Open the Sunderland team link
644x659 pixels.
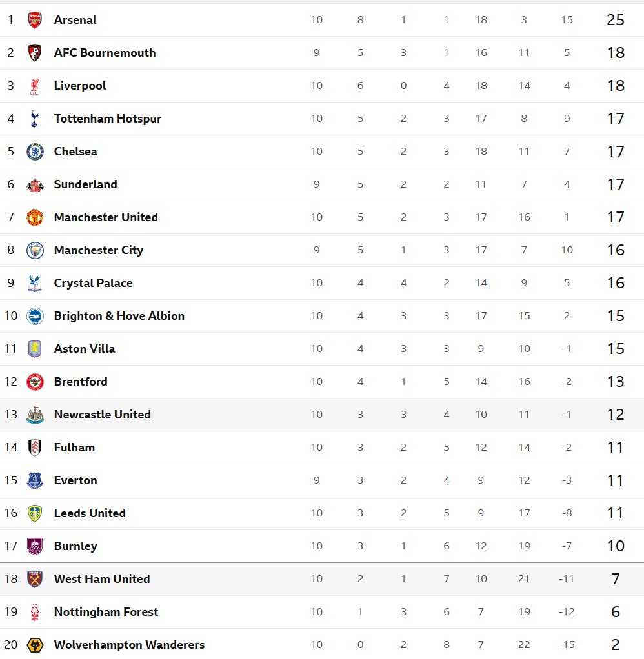click(85, 184)
